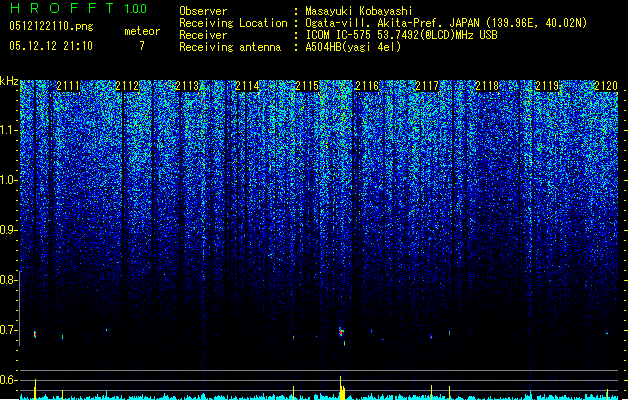629x400 pixels.
Task: Click the 2112 time marker
Action: click(127, 86)
